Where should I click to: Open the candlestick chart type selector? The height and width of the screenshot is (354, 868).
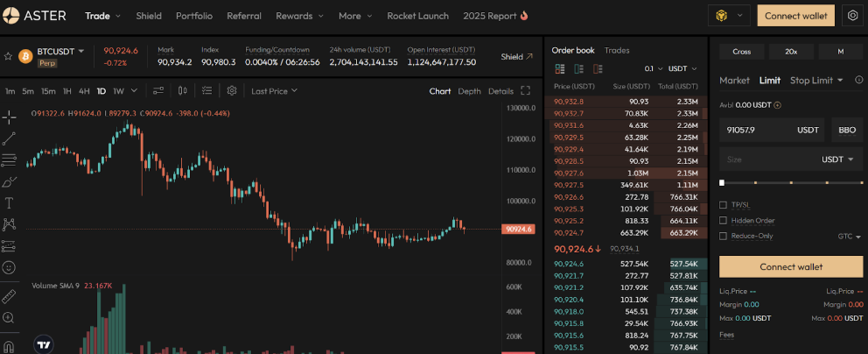point(182,90)
